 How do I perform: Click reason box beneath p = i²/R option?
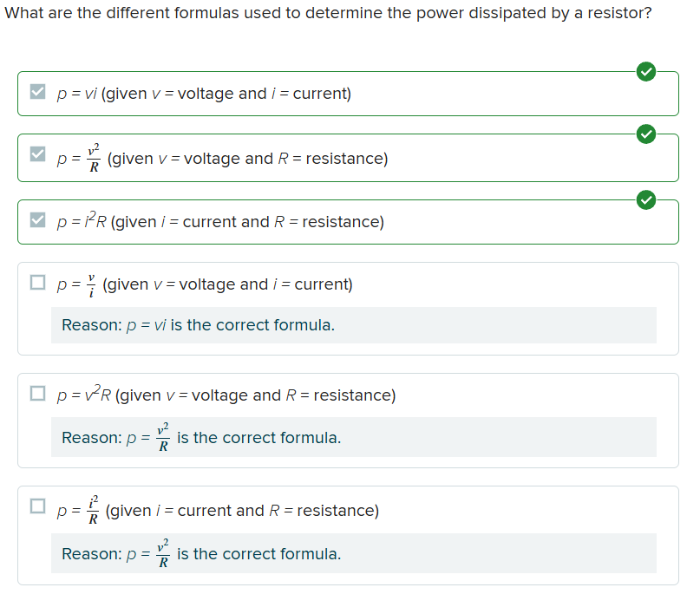(x=353, y=553)
